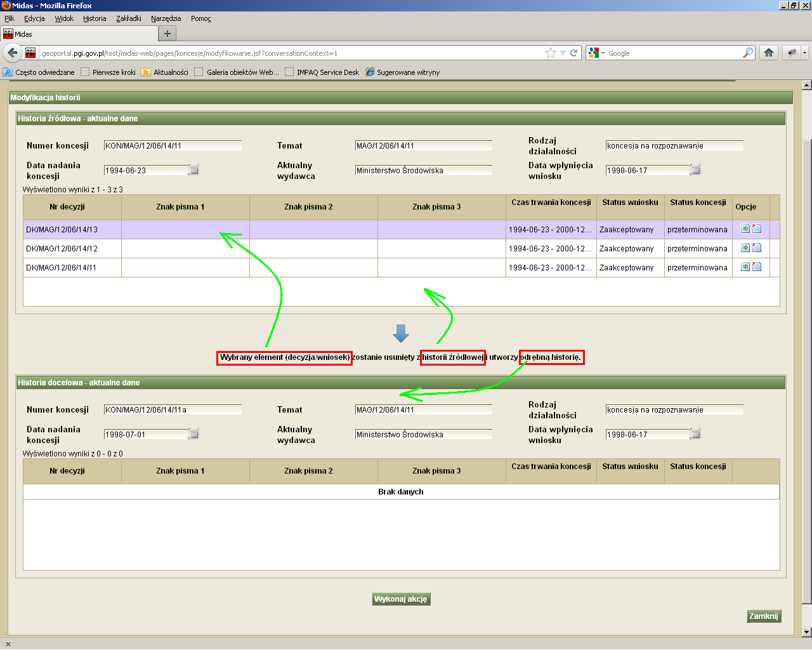This screenshot has width=812, height=650.
Task: Click the source Temat field
Action: click(424, 145)
